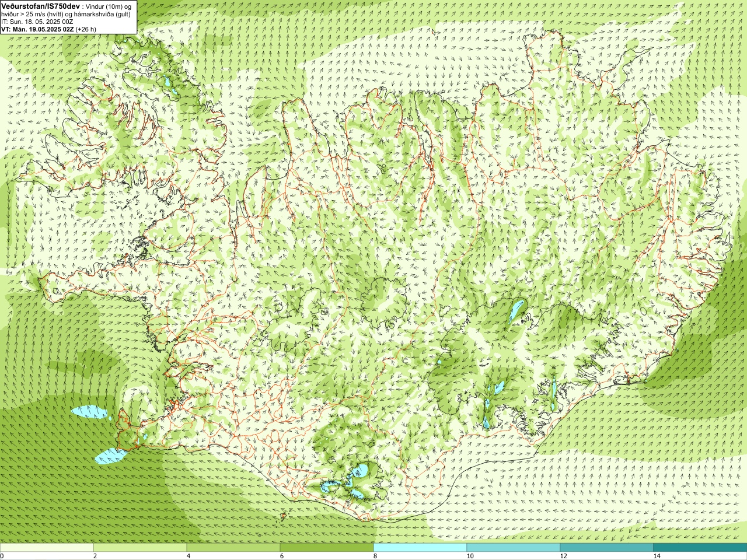This screenshot has height=560, width=747.
Task: Click the 'VT: Mán. 19.05.2025 02Z' valid time line
Action: coord(37,29)
